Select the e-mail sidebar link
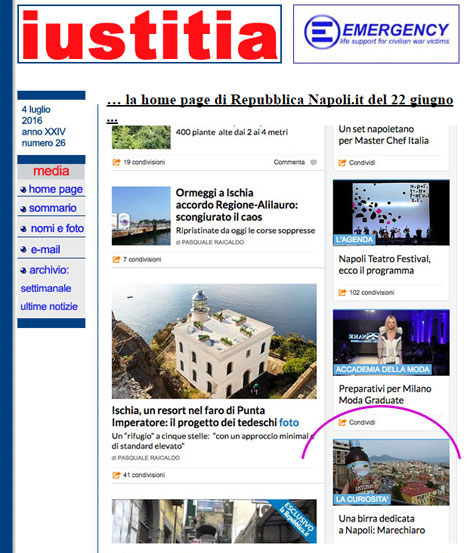Image resolution: width=470 pixels, height=553 pixels. (x=45, y=249)
